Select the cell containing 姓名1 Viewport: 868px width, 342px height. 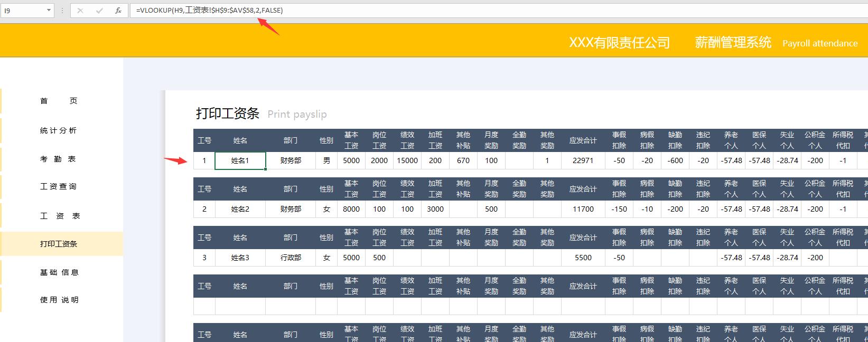[x=240, y=161]
